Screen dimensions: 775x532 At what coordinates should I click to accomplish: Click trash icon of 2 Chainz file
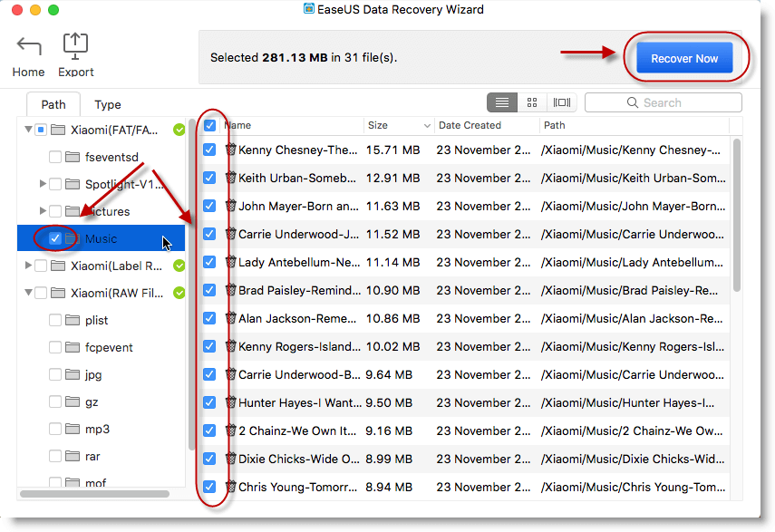[x=231, y=430]
